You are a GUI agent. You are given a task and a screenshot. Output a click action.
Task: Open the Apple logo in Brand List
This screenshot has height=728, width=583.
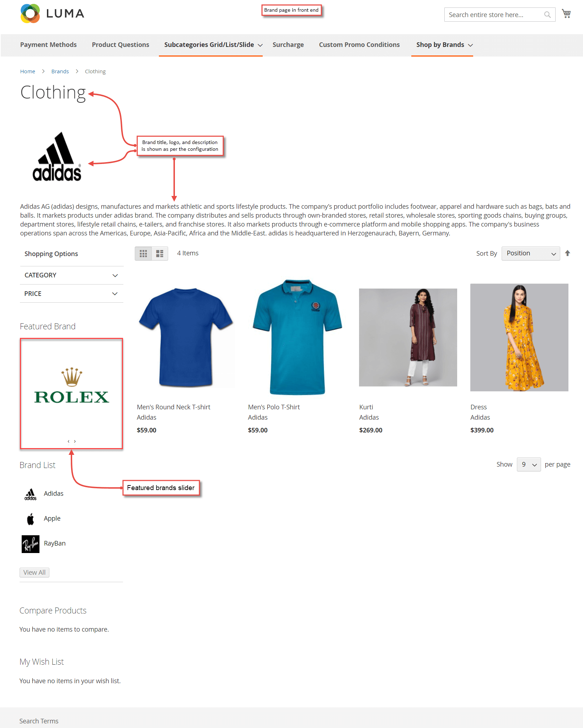tap(31, 519)
